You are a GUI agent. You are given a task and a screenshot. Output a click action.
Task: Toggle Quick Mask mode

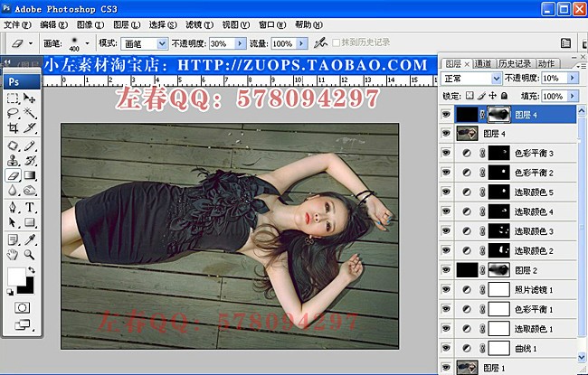[x=22, y=308]
